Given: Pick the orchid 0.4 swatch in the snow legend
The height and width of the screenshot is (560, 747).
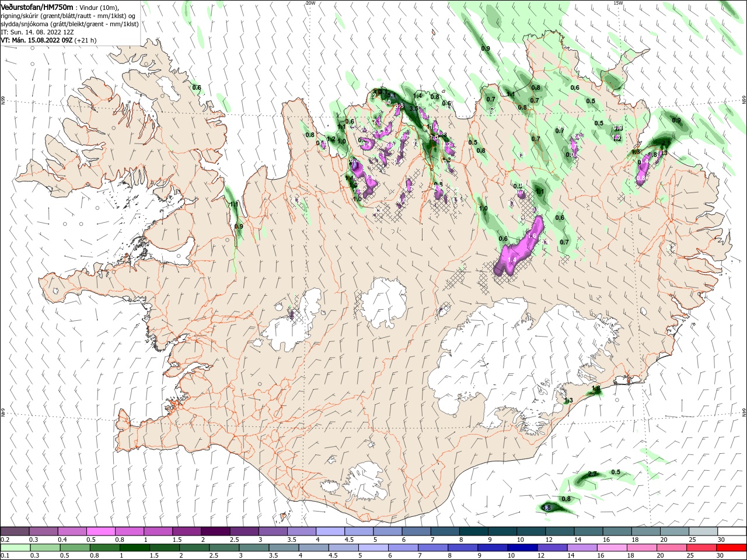Looking at the screenshot, I should pos(72,531).
